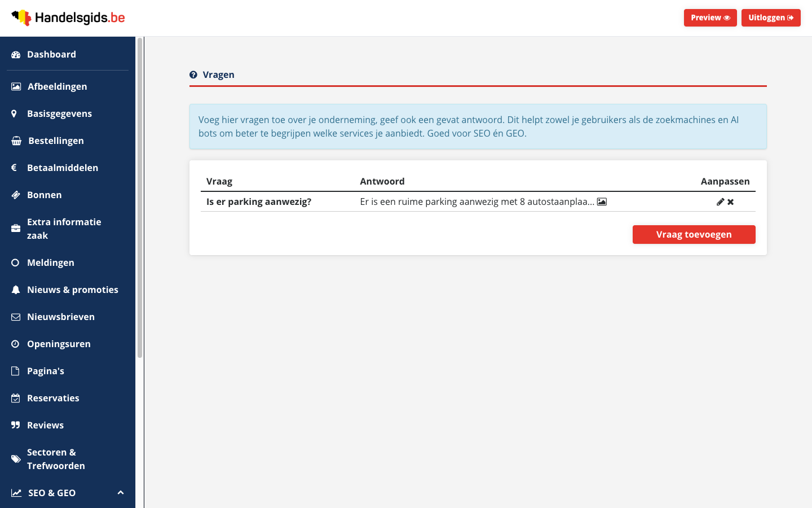The image size is (812, 508).
Task: Click the Dashboard gauge icon
Action: pyautogui.click(x=16, y=54)
